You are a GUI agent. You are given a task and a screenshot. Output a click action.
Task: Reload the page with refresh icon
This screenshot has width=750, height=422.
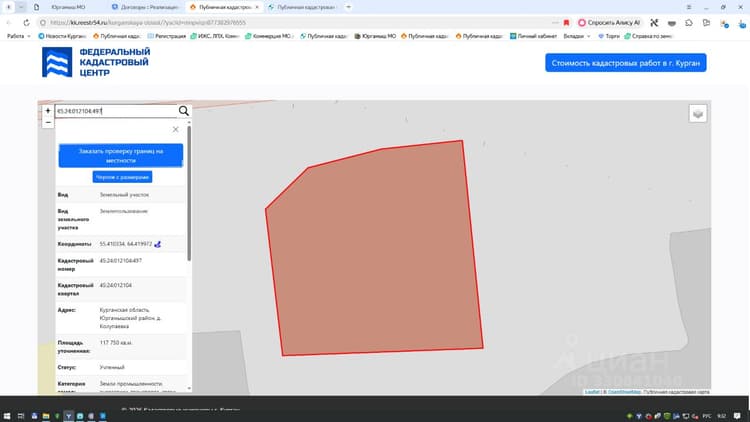click(26, 22)
